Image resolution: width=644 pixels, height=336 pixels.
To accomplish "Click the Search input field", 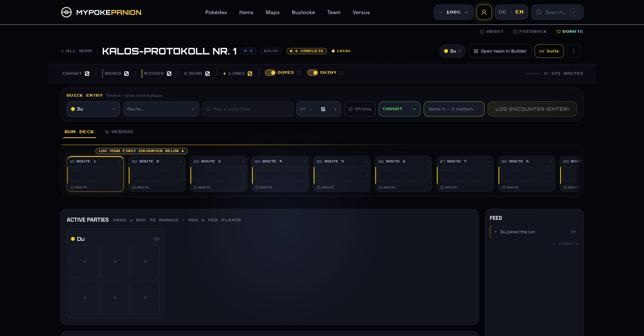I will click(557, 12).
